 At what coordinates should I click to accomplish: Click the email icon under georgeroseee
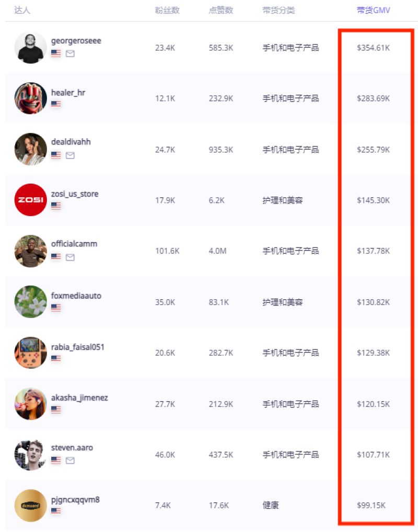point(70,53)
